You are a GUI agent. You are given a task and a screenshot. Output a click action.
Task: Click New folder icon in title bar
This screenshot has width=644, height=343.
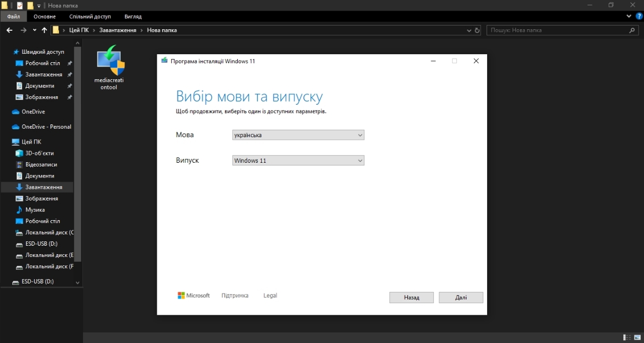[30, 5]
